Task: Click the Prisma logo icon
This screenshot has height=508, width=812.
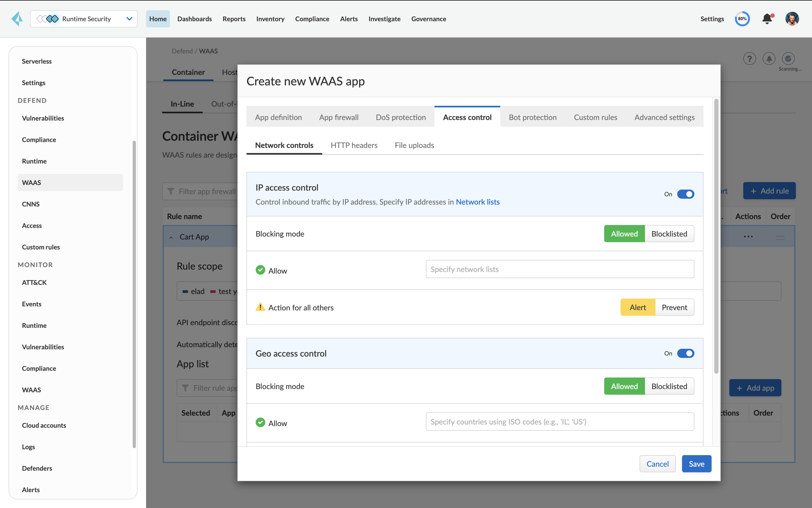Action: [17, 19]
